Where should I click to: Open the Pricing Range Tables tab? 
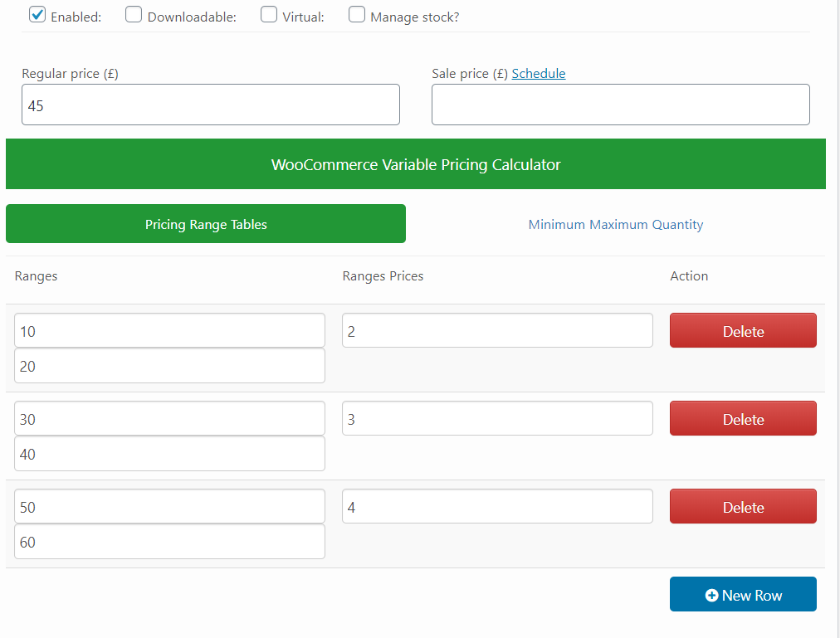[x=206, y=224]
